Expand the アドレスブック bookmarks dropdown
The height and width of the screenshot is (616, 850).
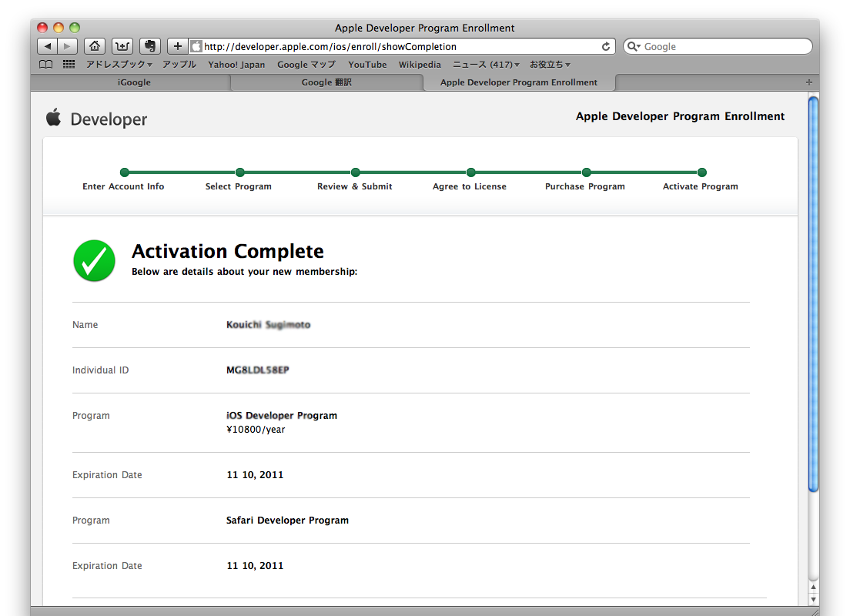pos(119,65)
